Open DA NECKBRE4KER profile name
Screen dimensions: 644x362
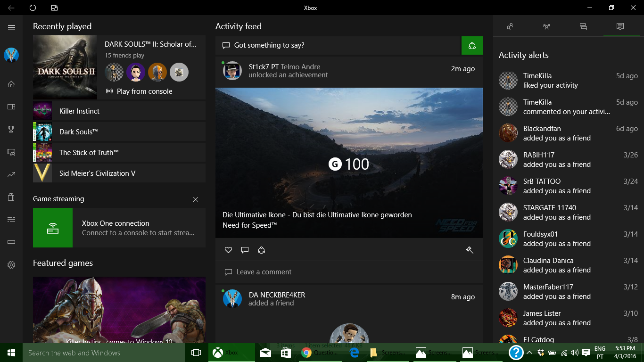tap(277, 295)
